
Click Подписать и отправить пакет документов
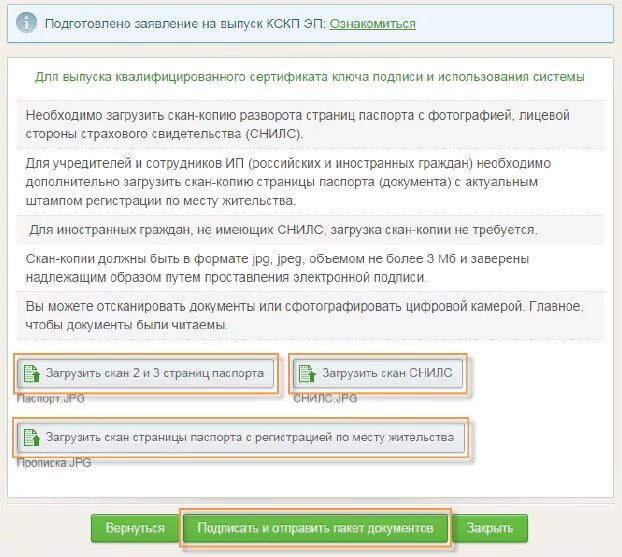tap(315, 528)
